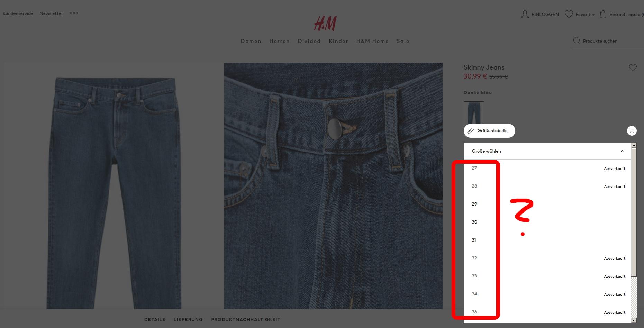Click the search magnifier icon
644x328 pixels.
pyautogui.click(x=577, y=41)
